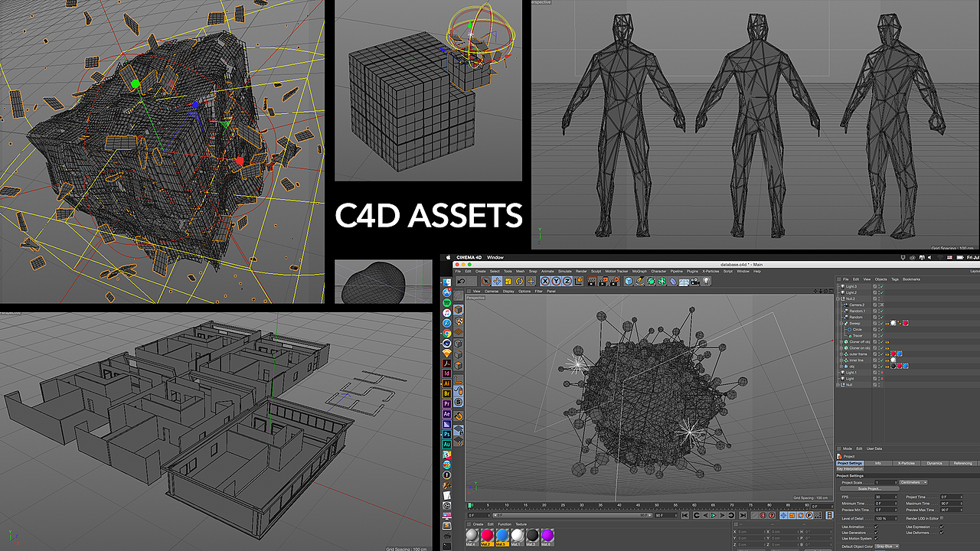Click the Scale Project... button
Image resolution: width=980 pixels, height=551 pixels.
(x=870, y=488)
